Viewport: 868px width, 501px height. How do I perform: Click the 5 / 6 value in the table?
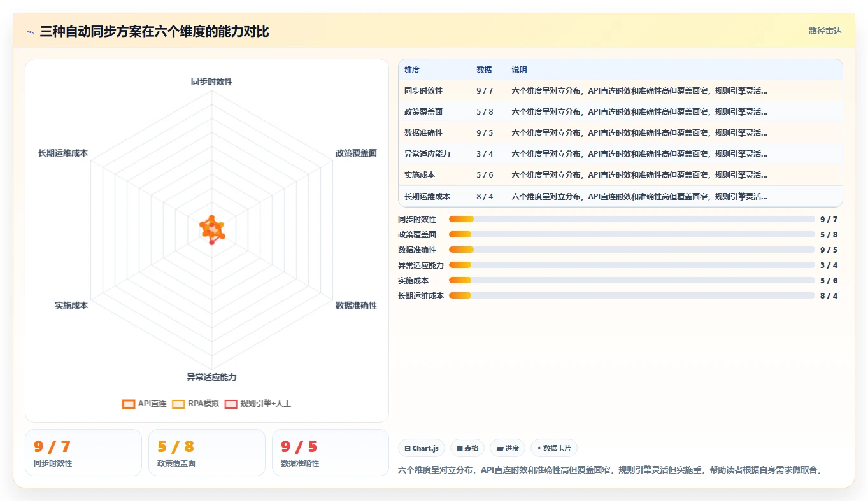tap(485, 174)
